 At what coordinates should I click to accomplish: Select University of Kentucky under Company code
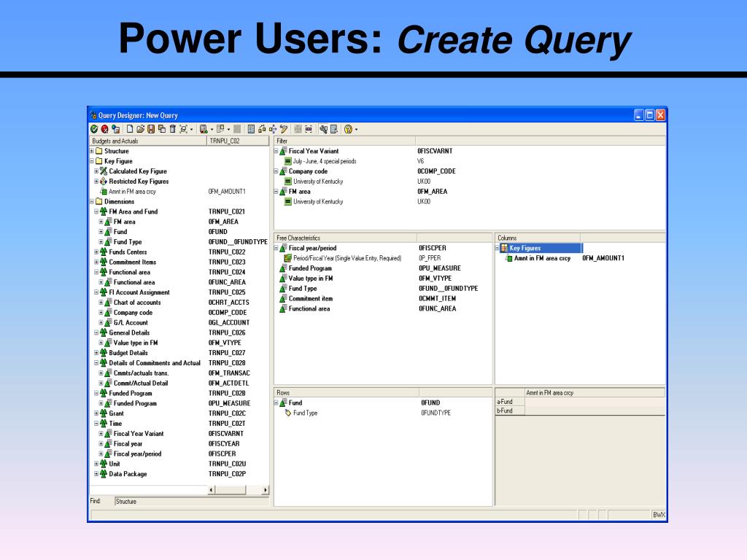(x=317, y=182)
